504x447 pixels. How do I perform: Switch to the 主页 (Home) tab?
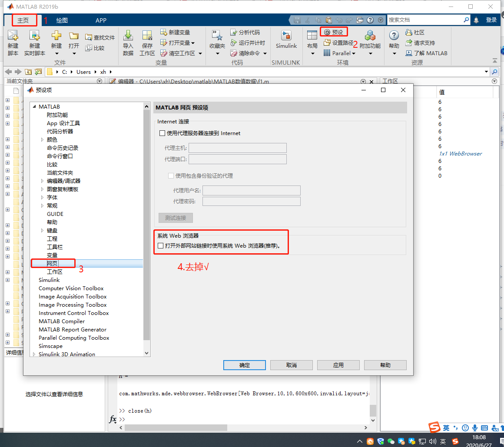coord(23,20)
